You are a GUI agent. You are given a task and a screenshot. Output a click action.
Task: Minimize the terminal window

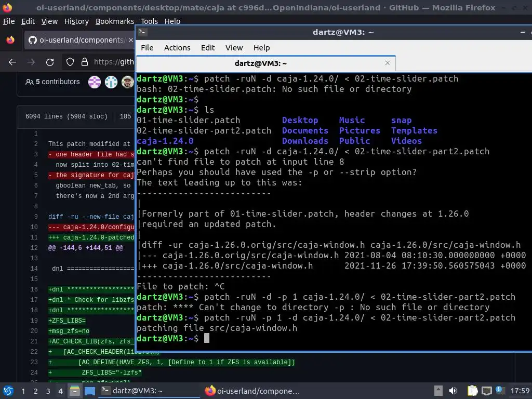523,32
